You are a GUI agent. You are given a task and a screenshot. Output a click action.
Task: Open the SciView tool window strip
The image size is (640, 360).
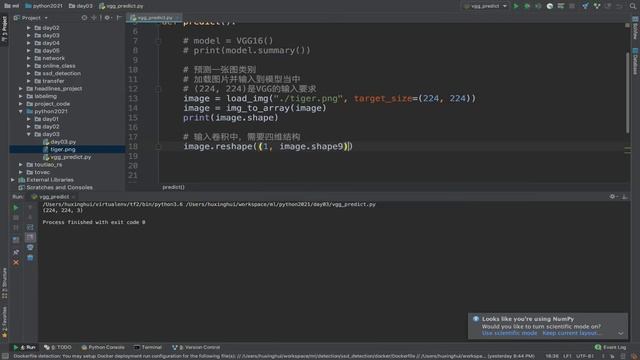(x=635, y=28)
